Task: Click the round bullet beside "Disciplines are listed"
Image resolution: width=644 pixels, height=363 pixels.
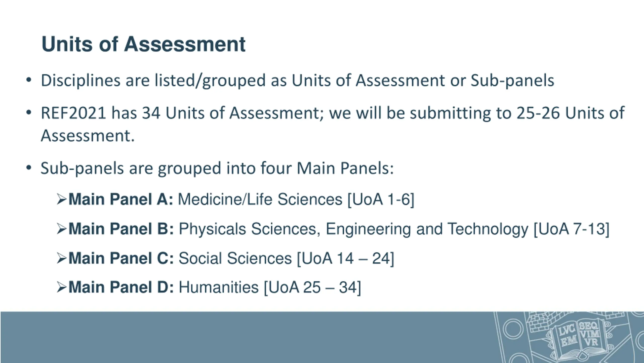Action: tap(29, 80)
